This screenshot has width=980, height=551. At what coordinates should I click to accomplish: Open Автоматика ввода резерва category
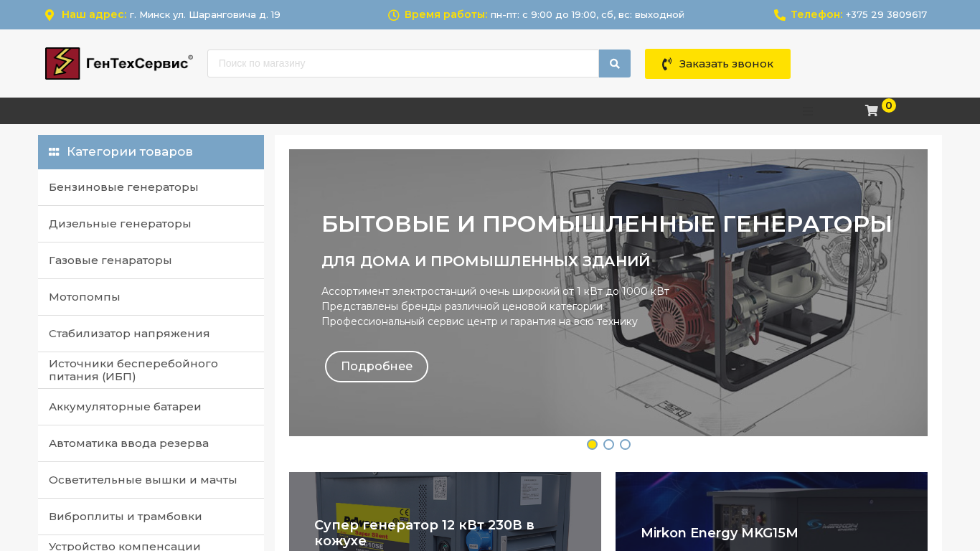151,443
